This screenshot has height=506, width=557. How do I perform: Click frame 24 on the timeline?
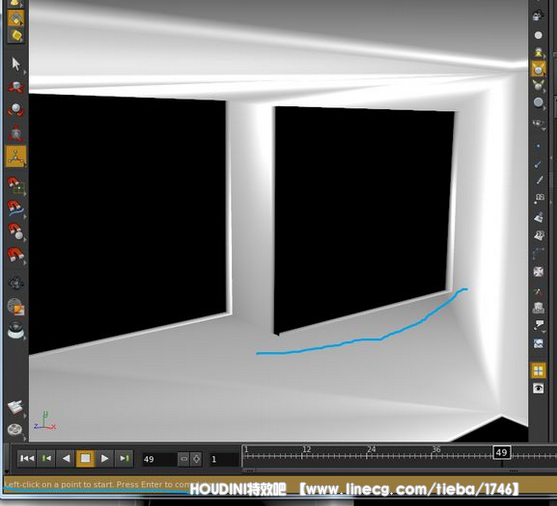372,450
